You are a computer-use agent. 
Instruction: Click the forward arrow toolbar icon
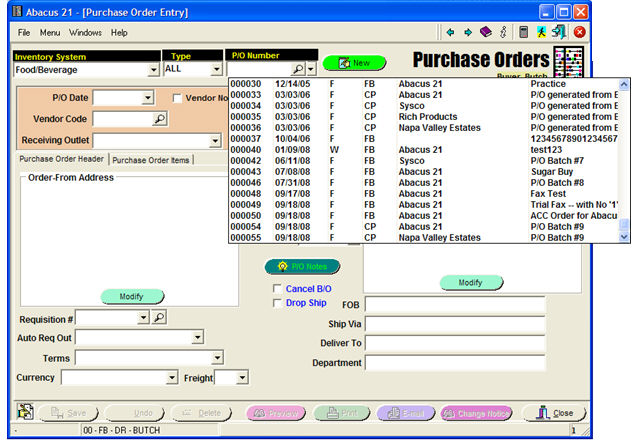click(467, 33)
